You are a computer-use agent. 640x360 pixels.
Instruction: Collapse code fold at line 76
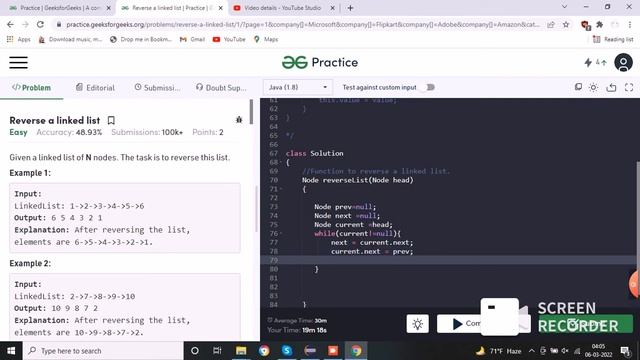click(281, 234)
